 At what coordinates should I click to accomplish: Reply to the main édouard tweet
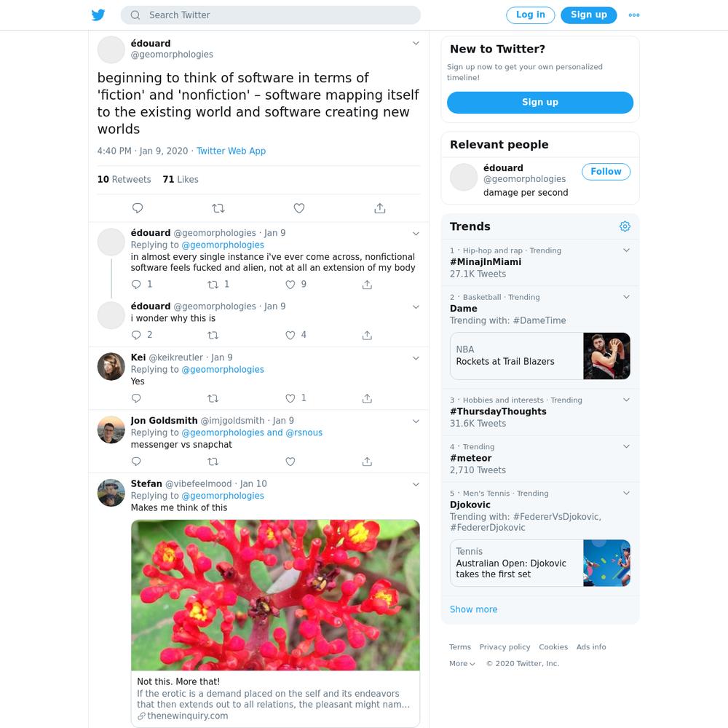pyautogui.click(x=138, y=208)
